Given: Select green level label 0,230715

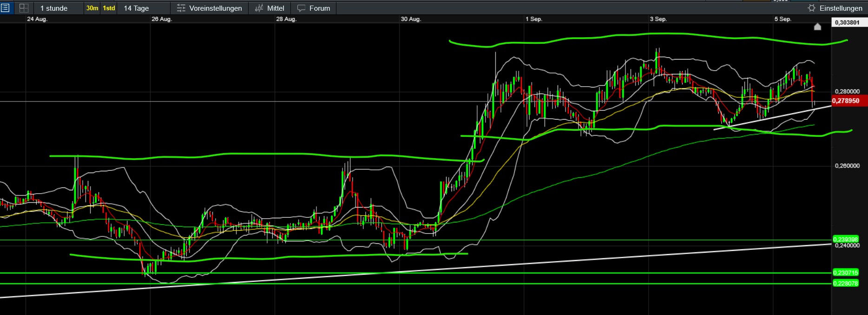Looking at the screenshot, I should 846,273.
